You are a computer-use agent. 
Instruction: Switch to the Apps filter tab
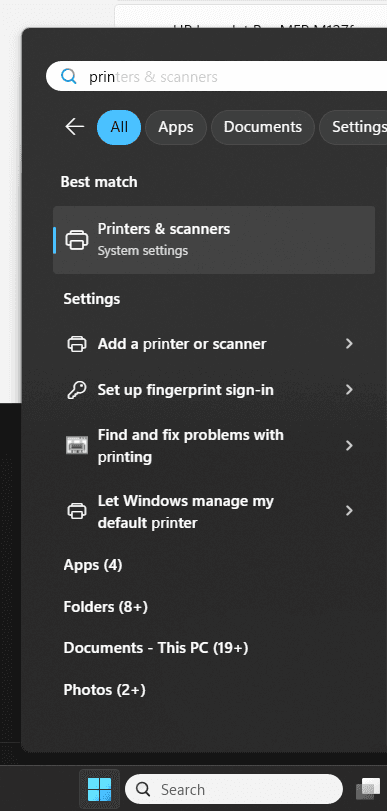click(x=176, y=127)
